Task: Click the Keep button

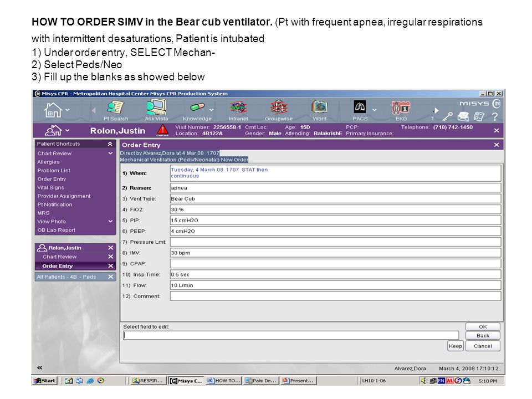Action: 456,346
